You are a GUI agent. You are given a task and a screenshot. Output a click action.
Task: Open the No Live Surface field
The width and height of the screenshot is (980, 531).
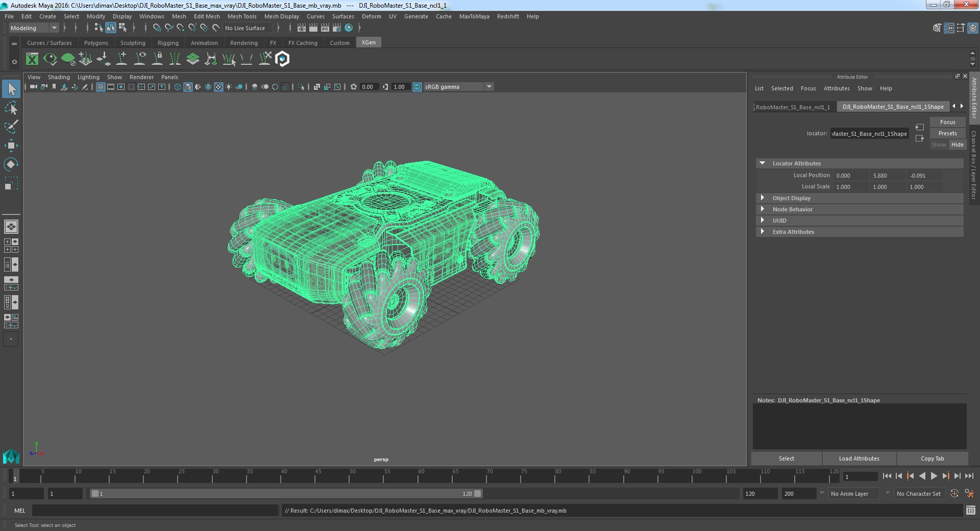tap(248, 28)
